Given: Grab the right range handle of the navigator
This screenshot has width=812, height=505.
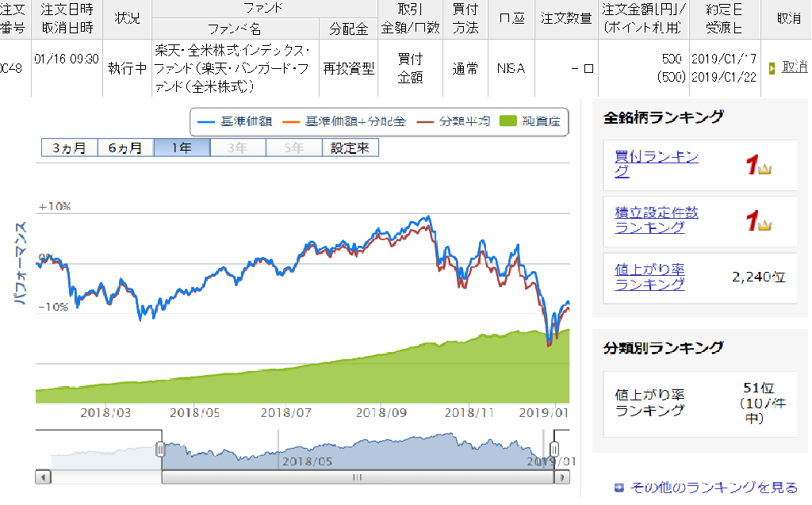Looking at the screenshot, I should point(554,449).
